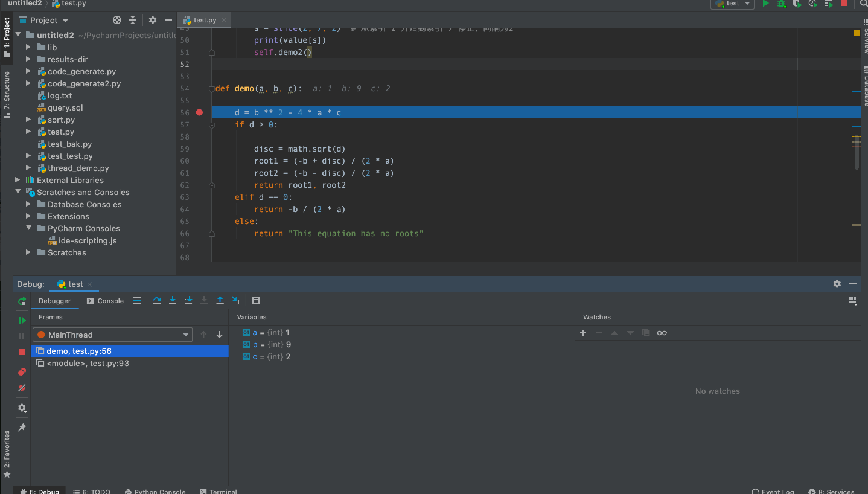The height and width of the screenshot is (494, 868).
Task: Expand code_generate.py node
Action: click(28, 71)
